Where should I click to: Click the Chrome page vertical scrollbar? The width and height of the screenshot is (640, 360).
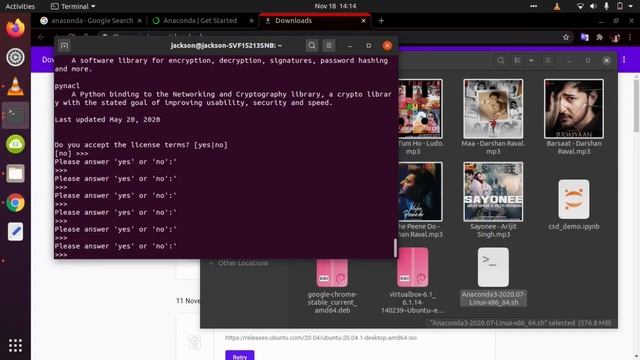click(636, 106)
